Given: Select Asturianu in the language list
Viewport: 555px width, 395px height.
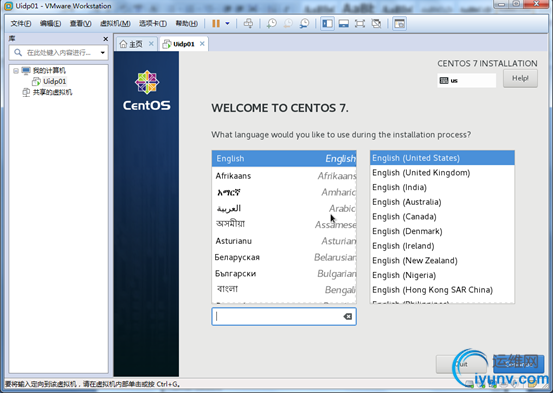Looking at the screenshot, I should pyautogui.click(x=284, y=241).
